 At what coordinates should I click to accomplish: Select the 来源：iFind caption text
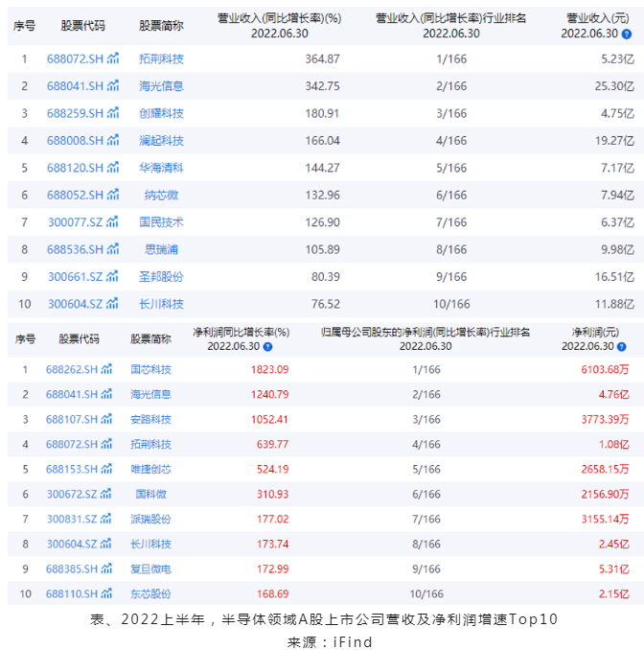(x=330, y=641)
